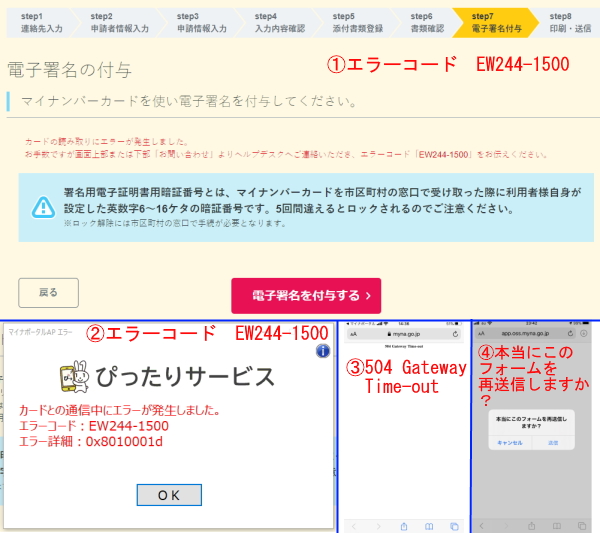Go to step2 申請者情報入力
Image resolution: width=600 pixels, height=533 pixels.
click(119, 23)
